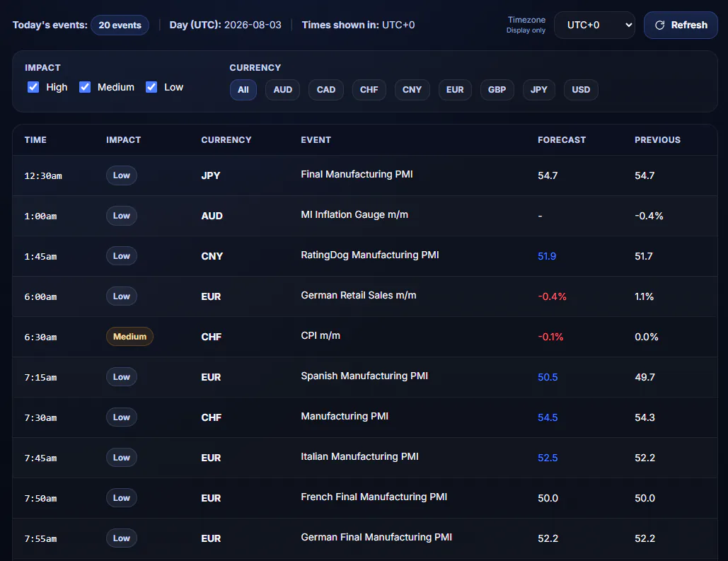Click the JPY currency cell in table

[210, 175]
